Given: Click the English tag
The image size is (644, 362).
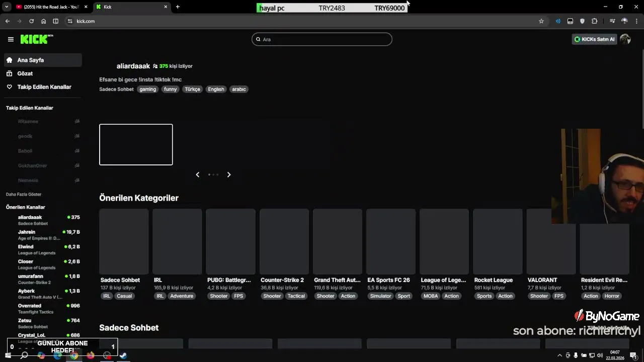Looking at the screenshot, I should click(216, 89).
